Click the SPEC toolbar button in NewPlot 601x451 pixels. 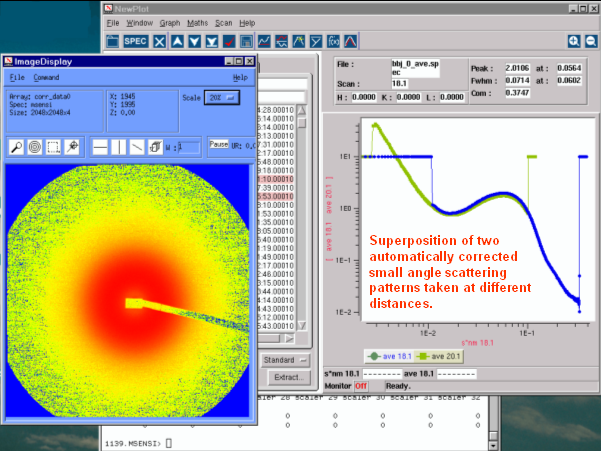134,41
